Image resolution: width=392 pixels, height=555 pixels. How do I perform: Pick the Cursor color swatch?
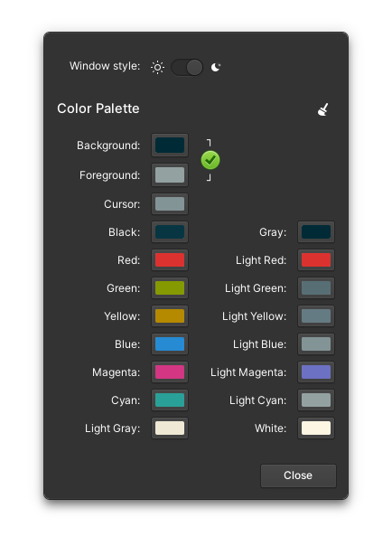pos(170,204)
